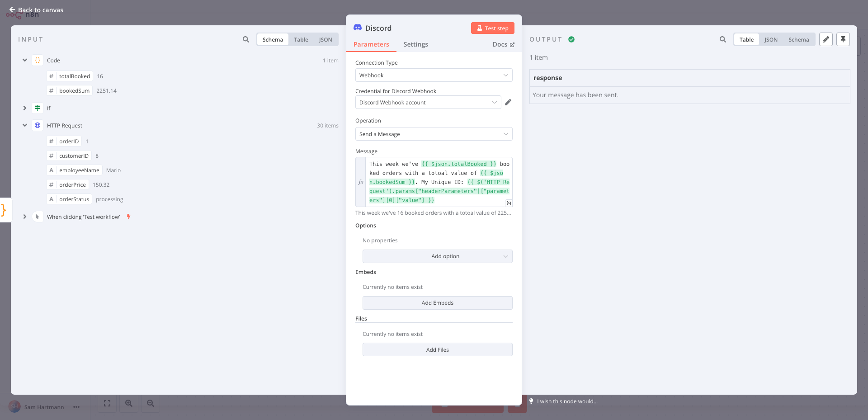Image resolution: width=868 pixels, height=420 pixels.
Task: Click the lightbulb feedback icon
Action: click(x=531, y=401)
